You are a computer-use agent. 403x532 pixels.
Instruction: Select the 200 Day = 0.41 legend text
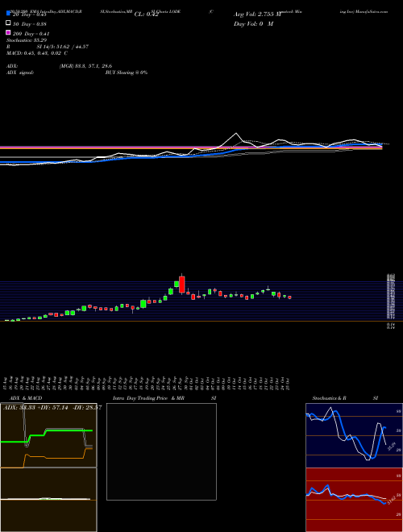31,34
